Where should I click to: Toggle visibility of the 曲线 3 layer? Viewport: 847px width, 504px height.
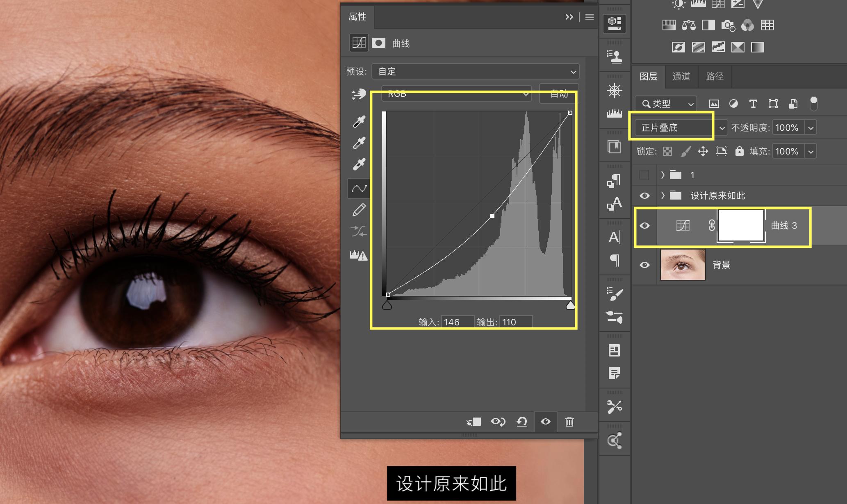click(x=644, y=226)
